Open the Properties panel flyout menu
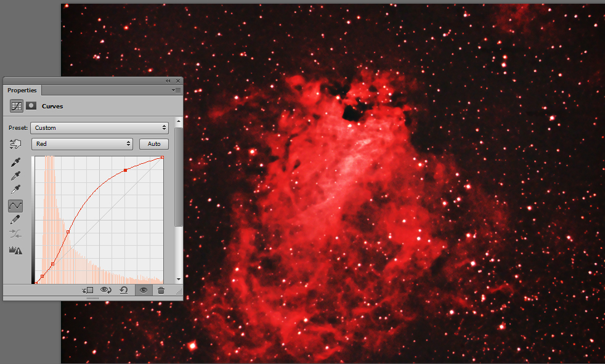The height and width of the screenshot is (364, 605). (x=176, y=90)
